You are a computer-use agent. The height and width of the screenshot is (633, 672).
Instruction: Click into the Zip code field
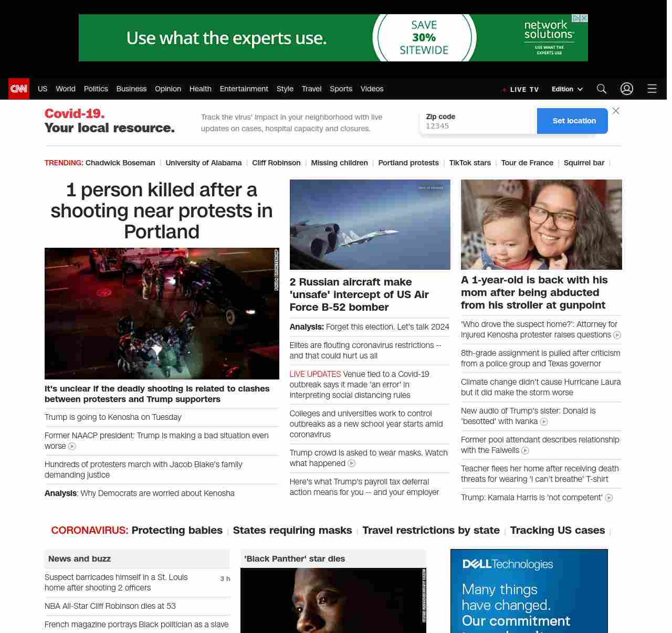tap(478, 126)
